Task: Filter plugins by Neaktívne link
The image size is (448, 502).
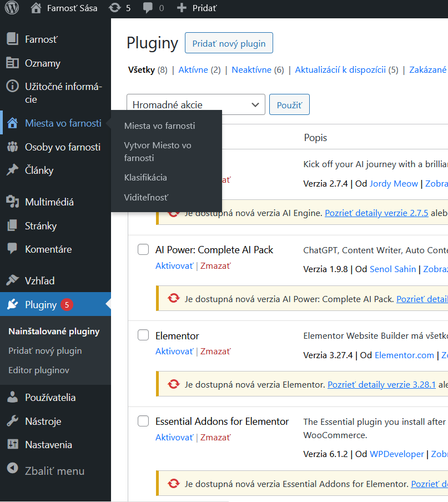Action: tap(251, 70)
